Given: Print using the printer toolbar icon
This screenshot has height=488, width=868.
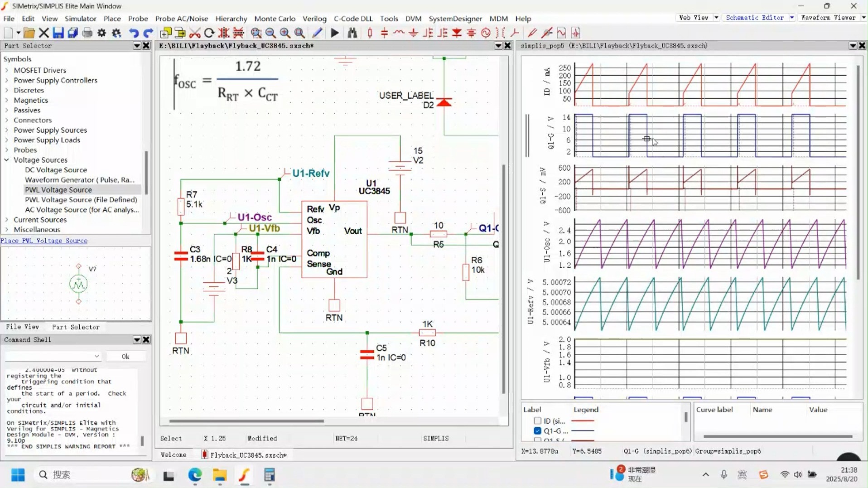Looking at the screenshot, I should [x=87, y=33].
